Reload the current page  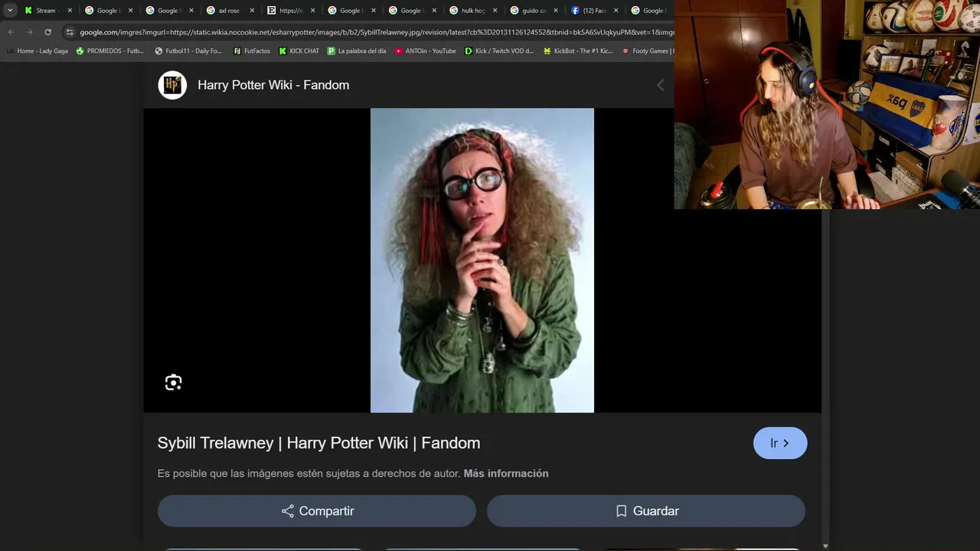point(47,32)
